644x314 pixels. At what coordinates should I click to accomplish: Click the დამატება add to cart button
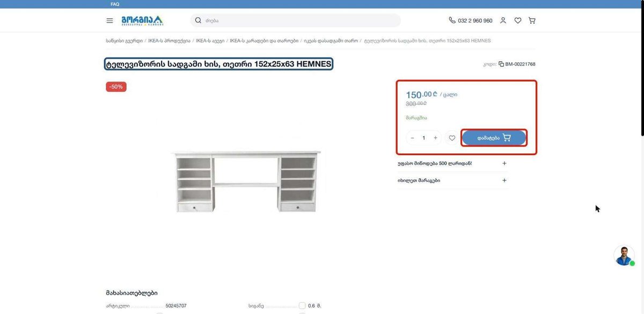(494, 138)
